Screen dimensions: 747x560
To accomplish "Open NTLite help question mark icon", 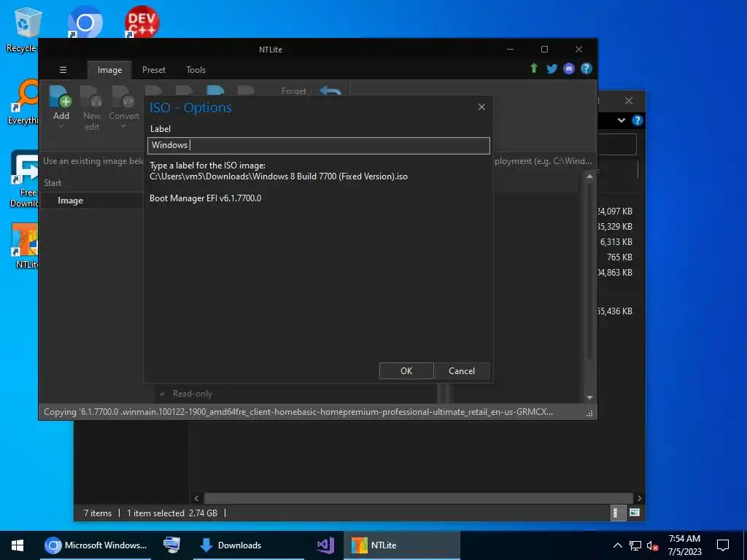I will 587,69.
